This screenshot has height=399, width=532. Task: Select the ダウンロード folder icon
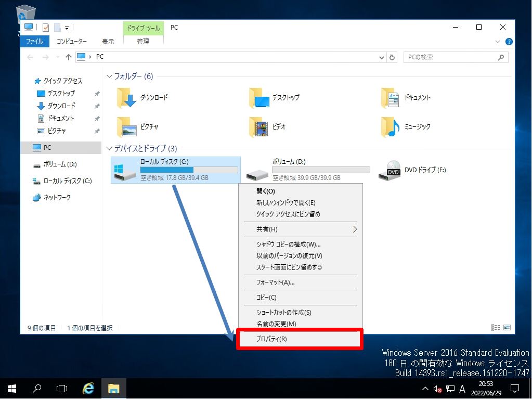[126, 98]
